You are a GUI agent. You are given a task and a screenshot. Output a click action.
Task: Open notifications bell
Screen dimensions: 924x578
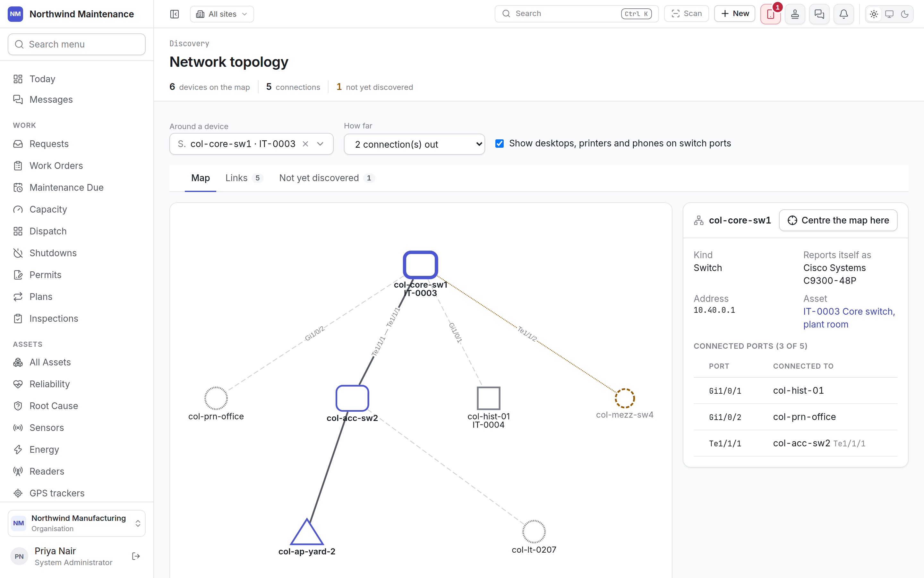tap(844, 14)
